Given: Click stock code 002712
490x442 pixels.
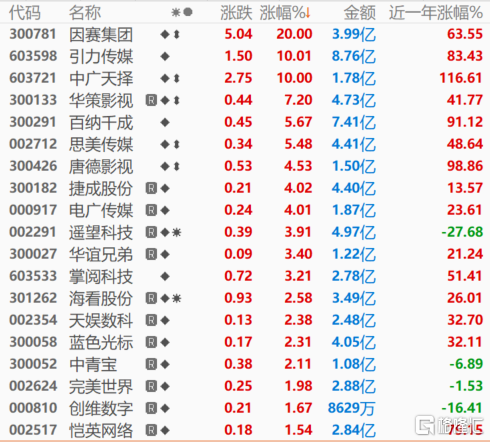Looking at the screenshot, I should click(x=33, y=144).
